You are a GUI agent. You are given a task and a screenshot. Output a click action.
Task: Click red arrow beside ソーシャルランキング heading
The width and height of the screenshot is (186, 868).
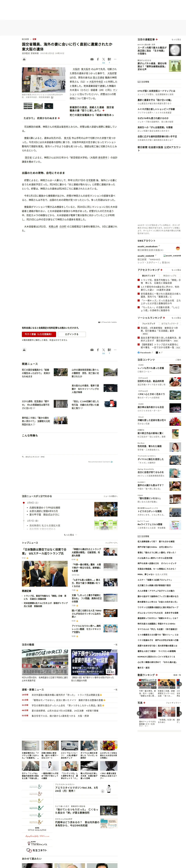pyautogui.click(x=164, y=317)
